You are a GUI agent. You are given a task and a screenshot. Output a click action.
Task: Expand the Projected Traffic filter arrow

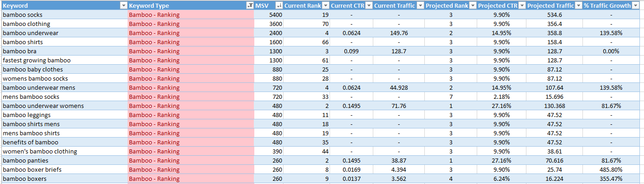[578, 5]
